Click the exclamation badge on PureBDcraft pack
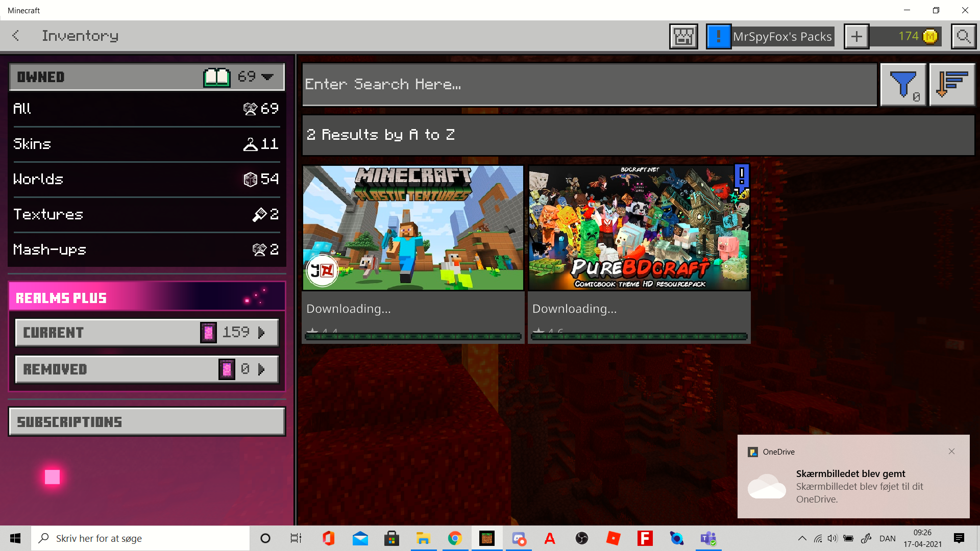The width and height of the screenshot is (980, 551). pyautogui.click(x=742, y=177)
